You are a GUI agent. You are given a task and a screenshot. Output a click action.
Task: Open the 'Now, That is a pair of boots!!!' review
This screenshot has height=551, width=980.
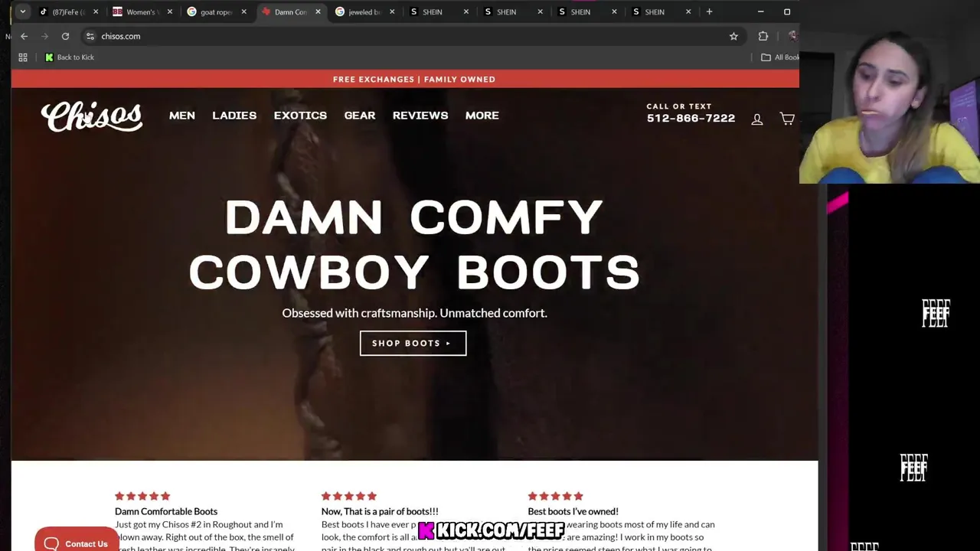(x=380, y=511)
